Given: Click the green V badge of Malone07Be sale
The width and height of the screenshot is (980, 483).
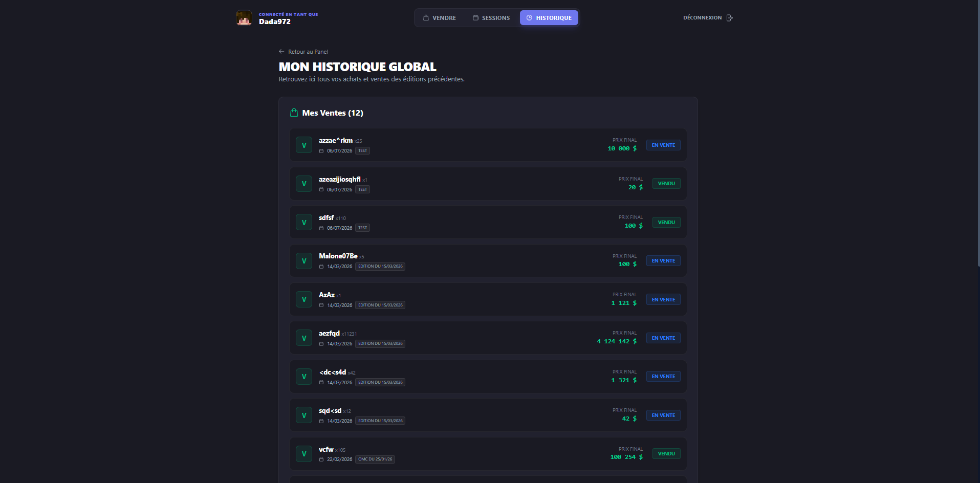Looking at the screenshot, I should [x=304, y=261].
